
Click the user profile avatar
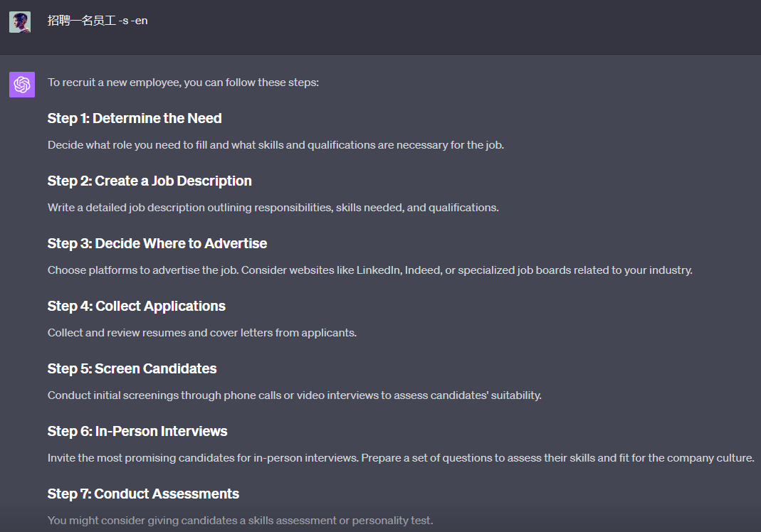[x=20, y=21]
